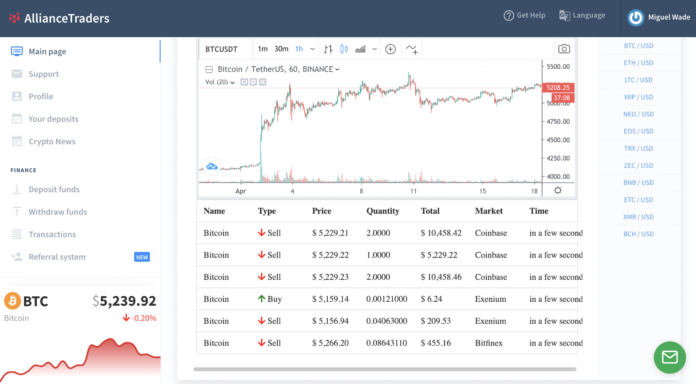Select the bars chart style icon
696x384 pixels.
[x=328, y=49]
